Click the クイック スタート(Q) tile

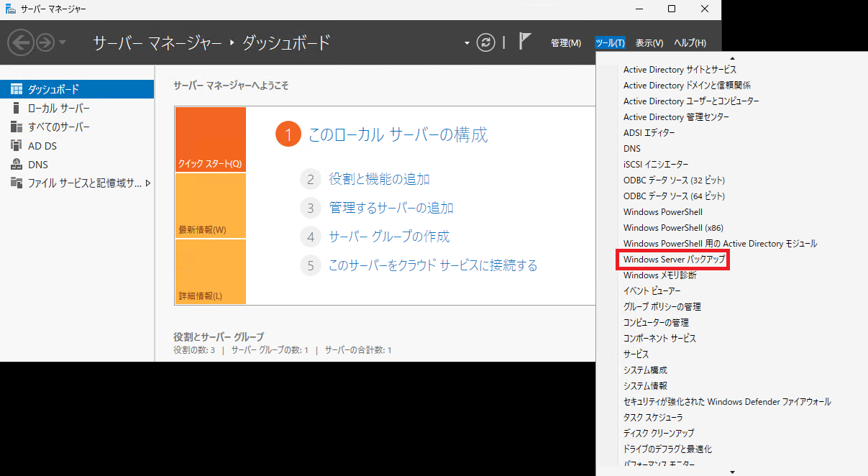pos(210,139)
